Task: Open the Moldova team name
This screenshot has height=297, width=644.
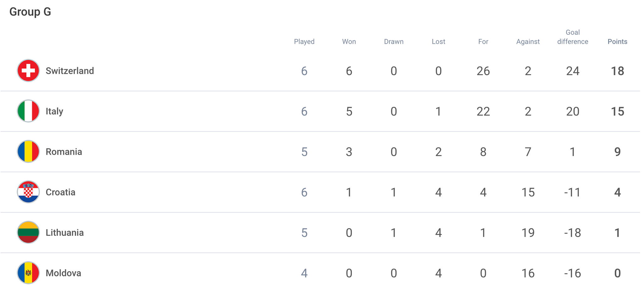Action: pos(64,273)
